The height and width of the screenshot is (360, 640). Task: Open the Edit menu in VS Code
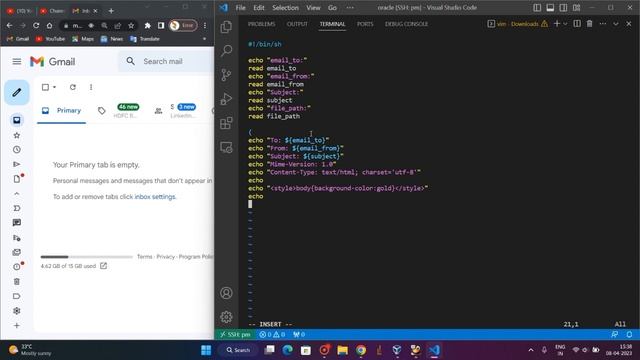click(259, 7)
